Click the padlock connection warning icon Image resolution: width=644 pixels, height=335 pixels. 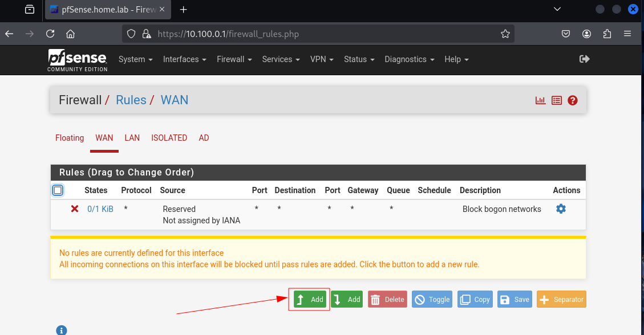pyautogui.click(x=146, y=34)
